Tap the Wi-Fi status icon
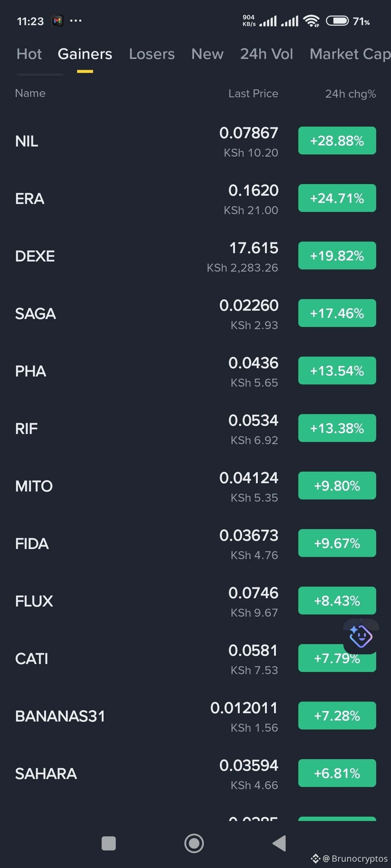The image size is (391, 868). tap(311, 21)
